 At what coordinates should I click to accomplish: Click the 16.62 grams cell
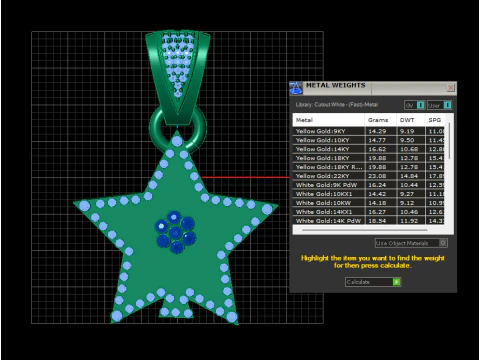tap(381, 149)
